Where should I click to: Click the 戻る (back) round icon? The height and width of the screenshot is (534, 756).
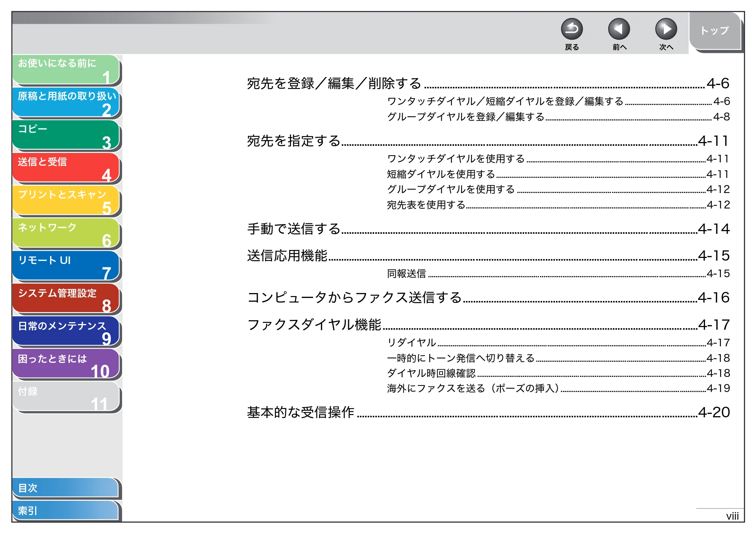(x=572, y=29)
